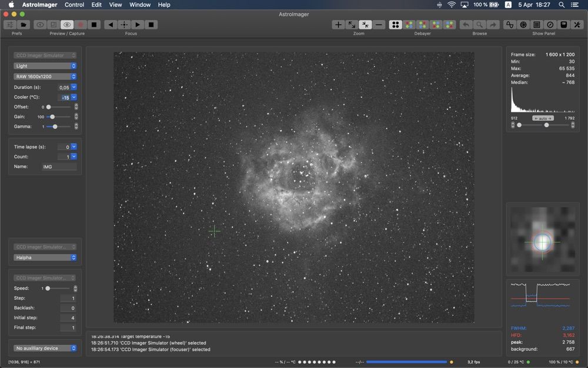The image size is (588, 368).
Task: Click the focus-in left arrow button
Action: 111,25
